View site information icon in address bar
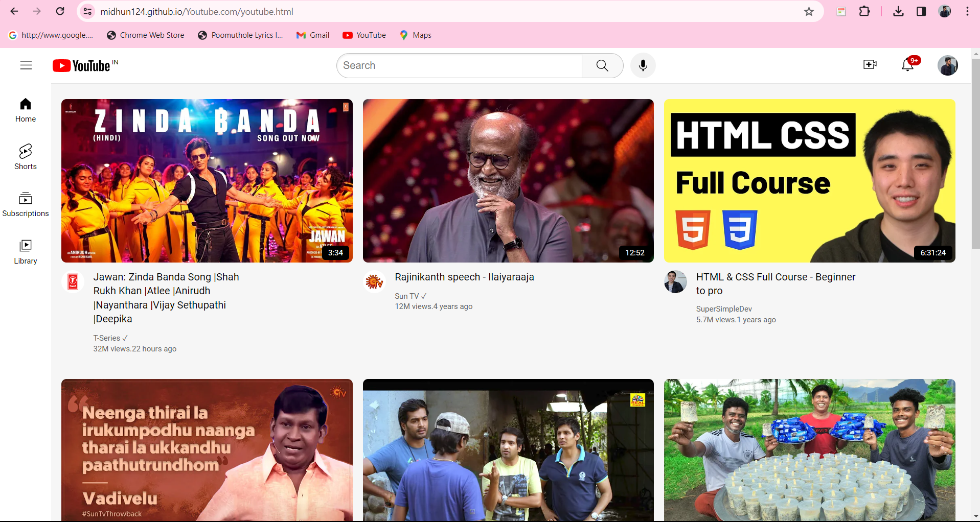This screenshot has width=980, height=522. click(x=88, y=11)
